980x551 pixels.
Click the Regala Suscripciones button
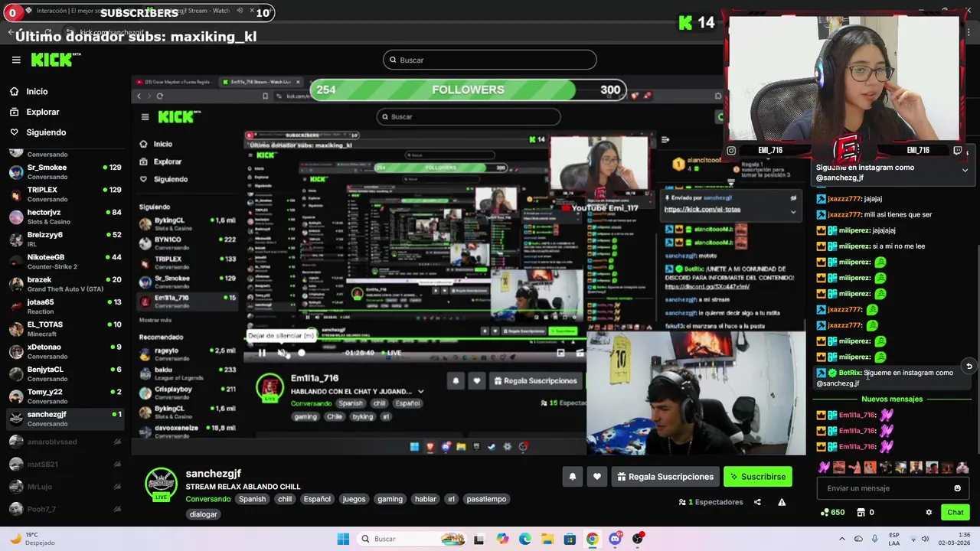click(x=665, y=477)
